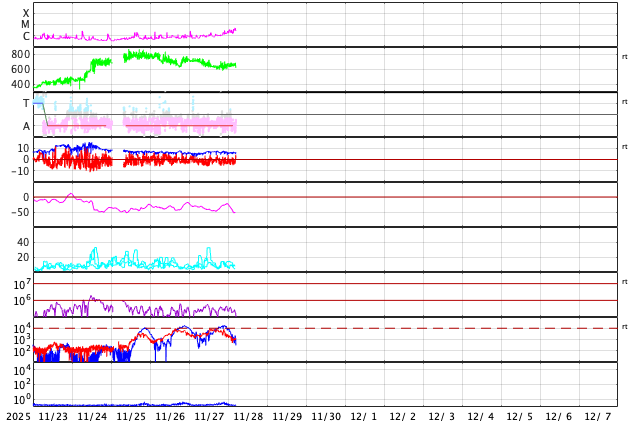Click the T label on the sector panel
The height and width of the screenshot is (424, 634).
(26, 103)
